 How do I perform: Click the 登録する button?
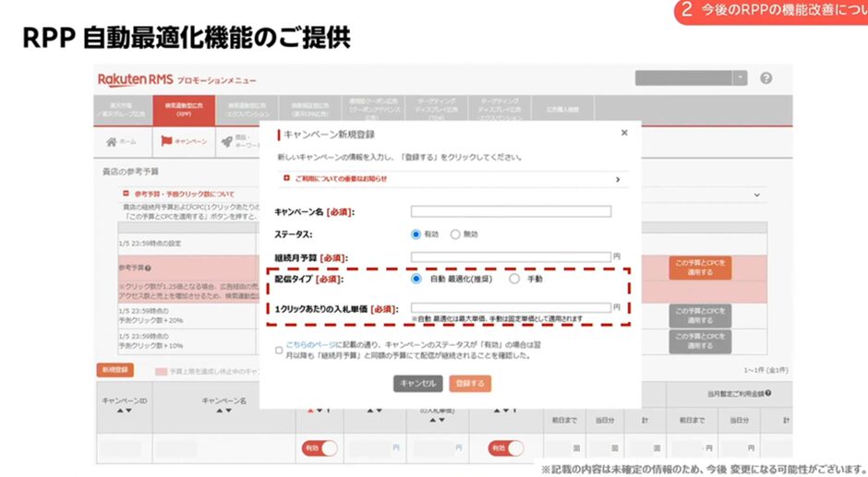click(470, 383)
